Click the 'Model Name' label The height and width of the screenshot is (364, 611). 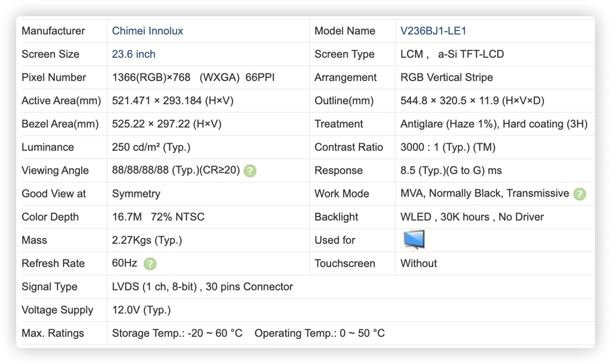(x=344, y=31)
